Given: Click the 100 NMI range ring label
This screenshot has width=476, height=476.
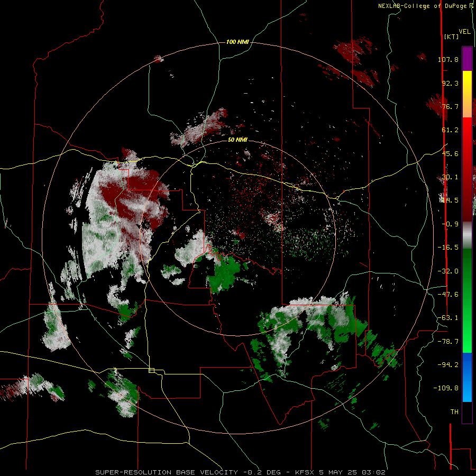Looking at the screenshot, I should tap(237, 42).
